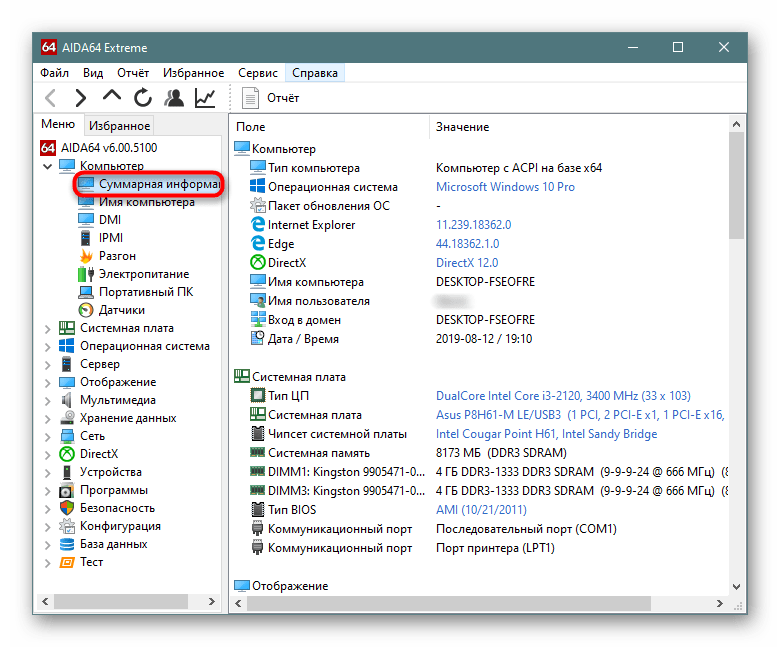780x647 pixels.
Task: Switch to the Избранное tab in side panel
Action: click(119, 126)
